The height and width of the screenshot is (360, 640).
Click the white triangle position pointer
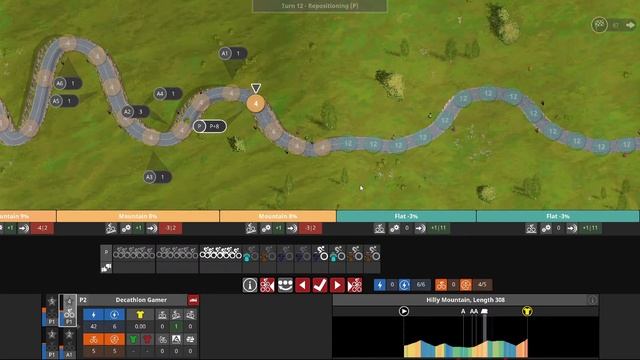pyautogui.click(x=256, y=88)
